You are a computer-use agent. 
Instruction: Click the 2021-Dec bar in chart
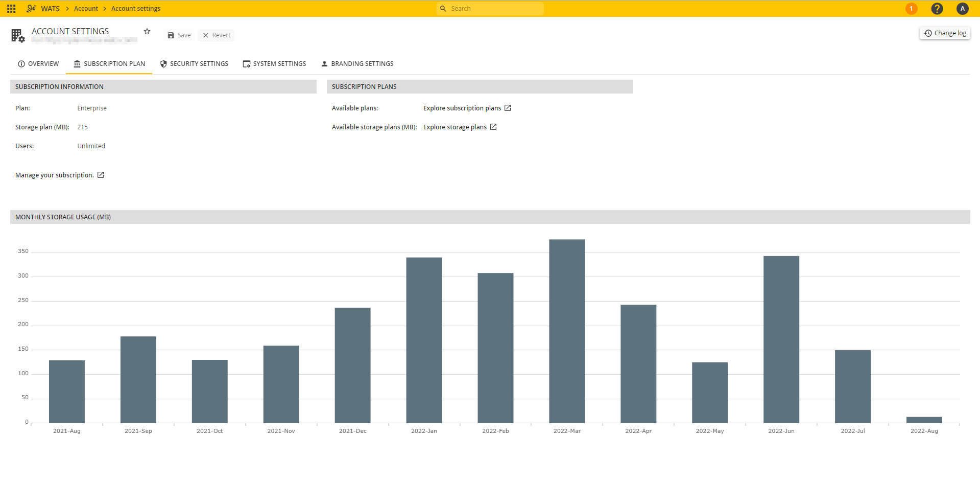[x=353, y=365]
